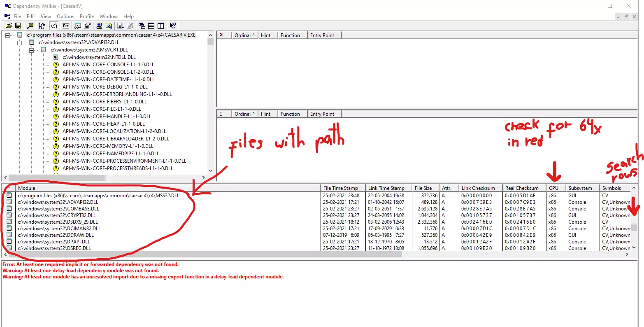Toggle Undecorate C++ Functions button
This screenshot has width=644, height=327.
tap(65, 26)
